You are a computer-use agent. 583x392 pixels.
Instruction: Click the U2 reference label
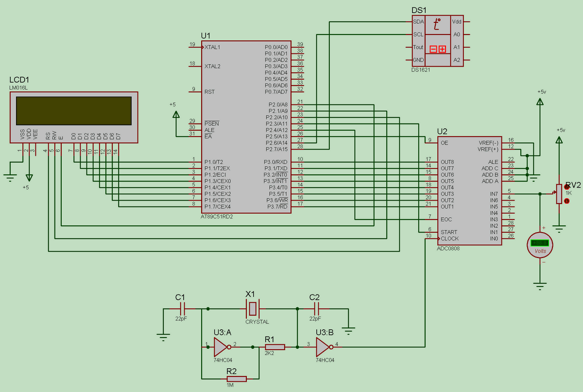point(442,131)
